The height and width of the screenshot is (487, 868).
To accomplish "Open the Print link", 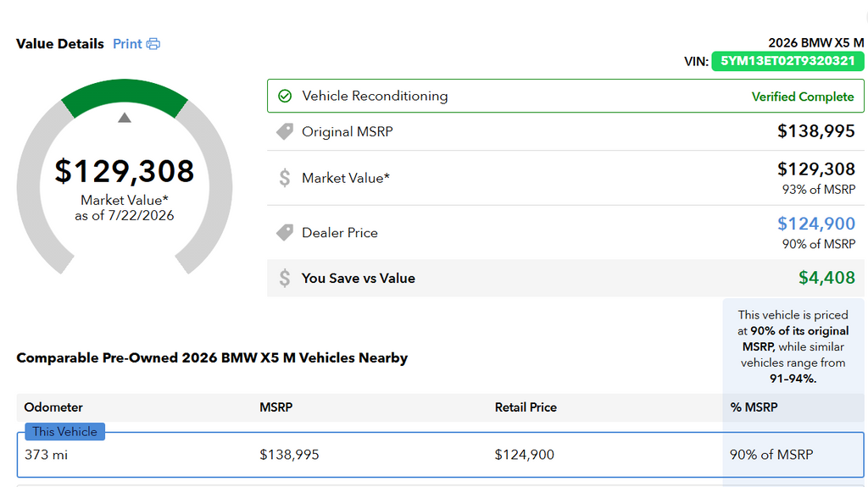I will pyautogui.click(x=127, y=44).
